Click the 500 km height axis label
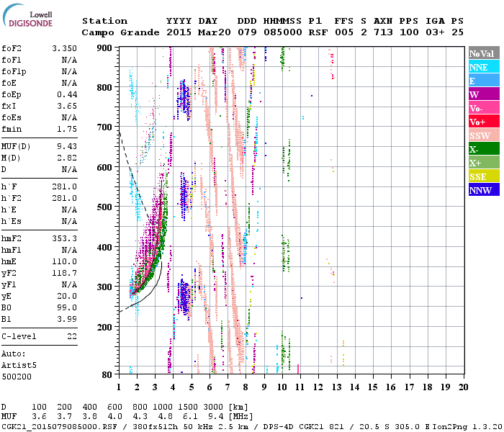 [x=104, y=207]
